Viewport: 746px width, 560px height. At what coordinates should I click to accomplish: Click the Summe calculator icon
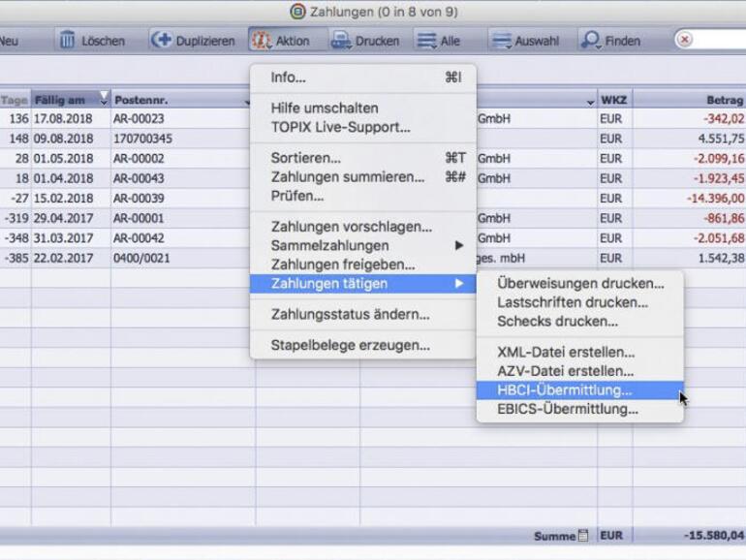click(x=583, y=536)
